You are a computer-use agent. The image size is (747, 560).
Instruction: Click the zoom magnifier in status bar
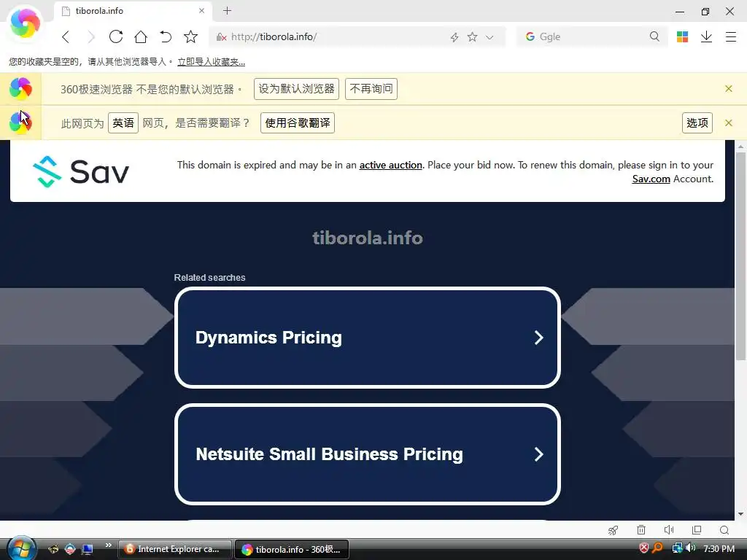pos(724,530)
